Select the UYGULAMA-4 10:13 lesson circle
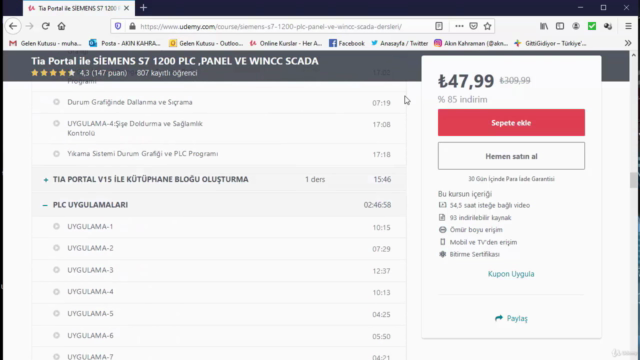The width and height of the screenshot is (640, 360). coord(56,291)
